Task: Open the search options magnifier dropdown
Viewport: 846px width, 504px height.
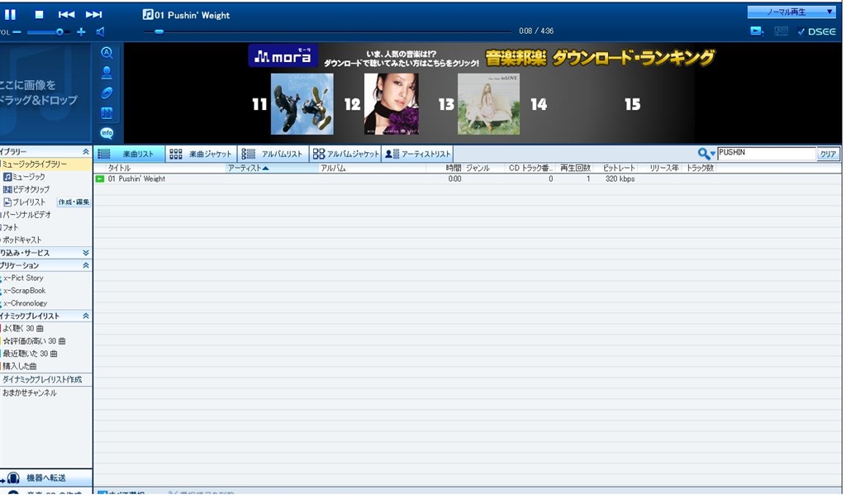Action: [x=706, y=154]
